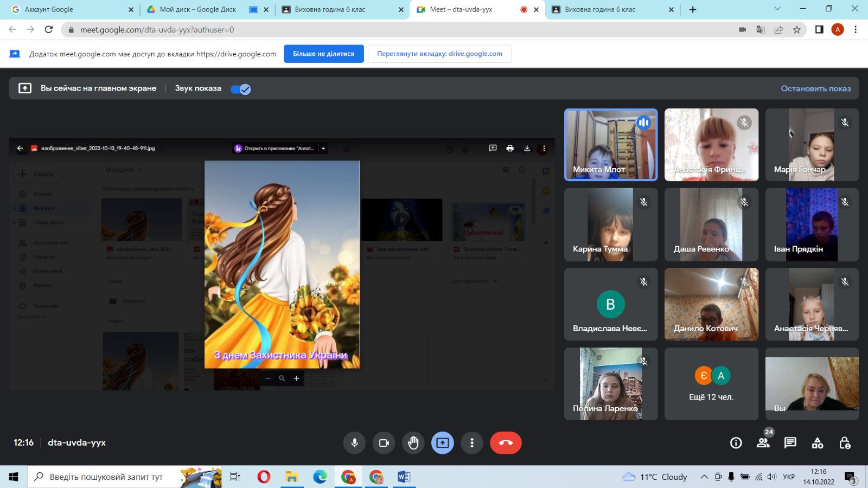Select Микита Млот video tile
The image size is (868, 488).
(611, 145)
